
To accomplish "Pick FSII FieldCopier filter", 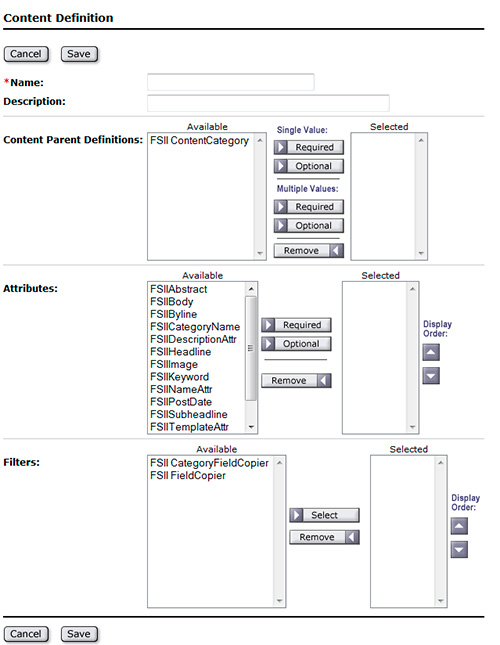I will [188, 476].
